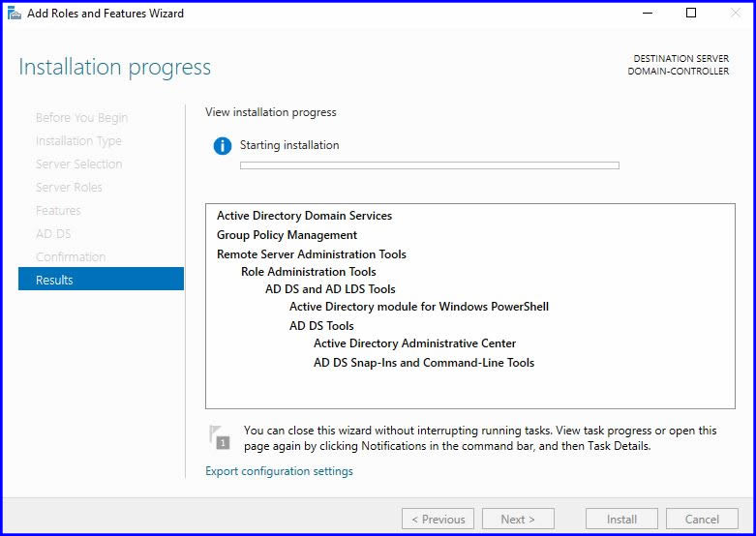Open the AD DS step in sidebar
This screenshot has width=756, height=536.
point(53,233)
